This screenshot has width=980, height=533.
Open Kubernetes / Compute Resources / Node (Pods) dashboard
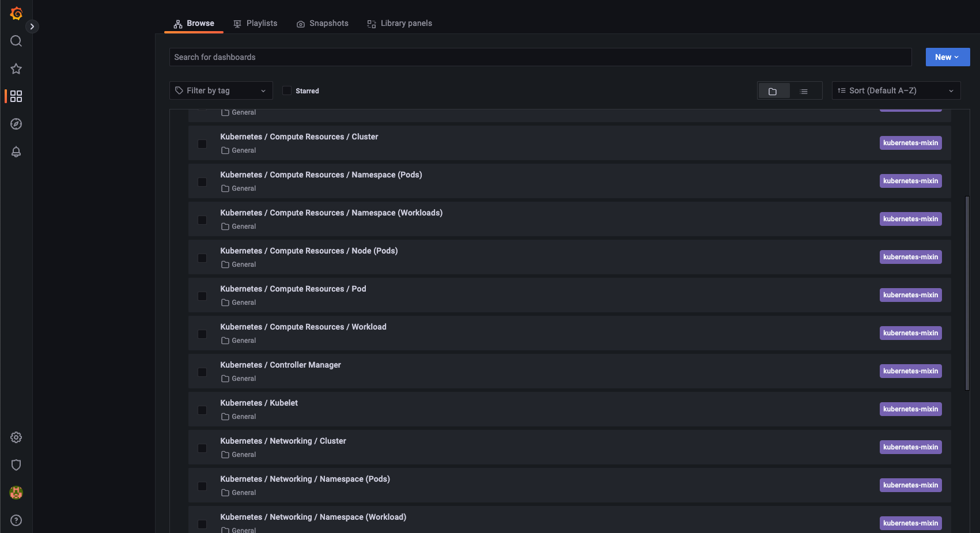tap(309, 251)
